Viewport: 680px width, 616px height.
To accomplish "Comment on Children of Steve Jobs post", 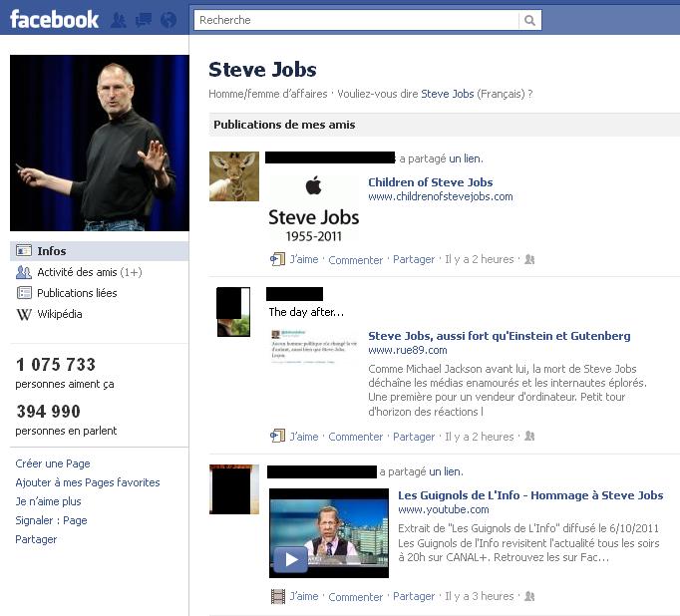I will 355,260.
